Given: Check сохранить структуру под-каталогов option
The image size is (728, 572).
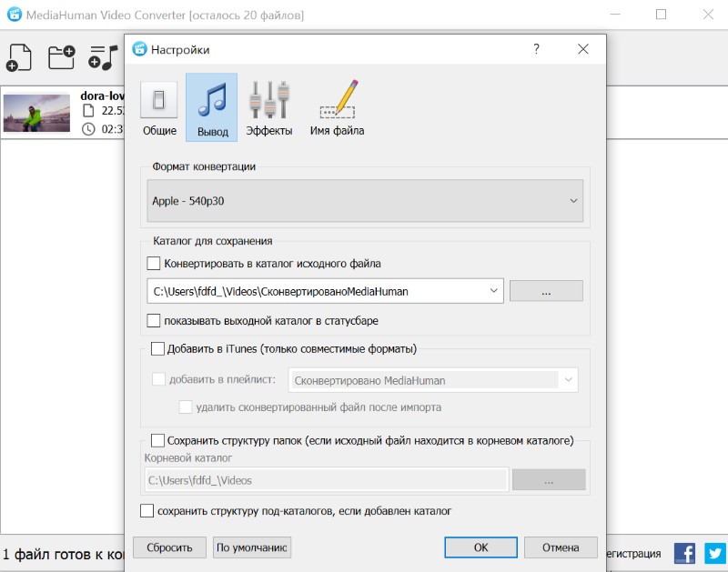Looking at the screenshot, I should 147,511.
